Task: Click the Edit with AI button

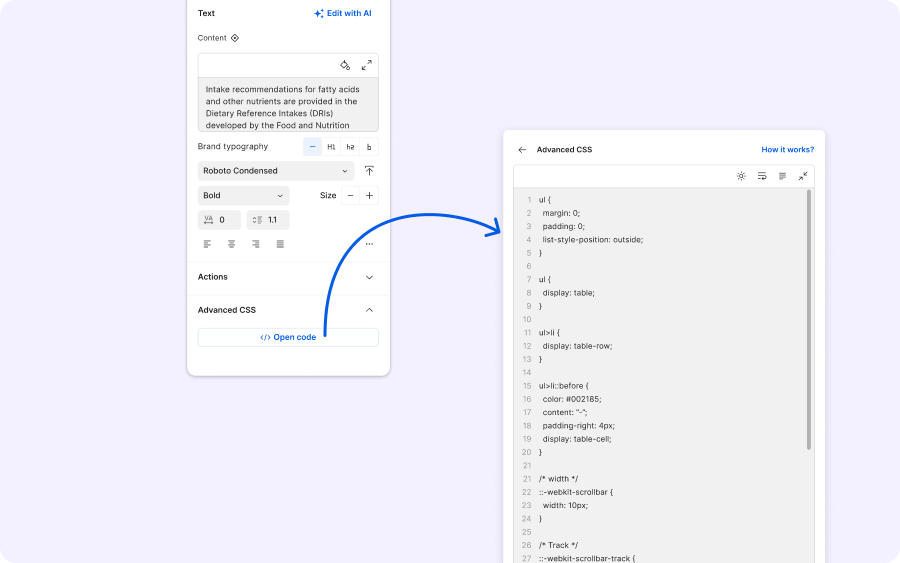Action: pos(343,13)
